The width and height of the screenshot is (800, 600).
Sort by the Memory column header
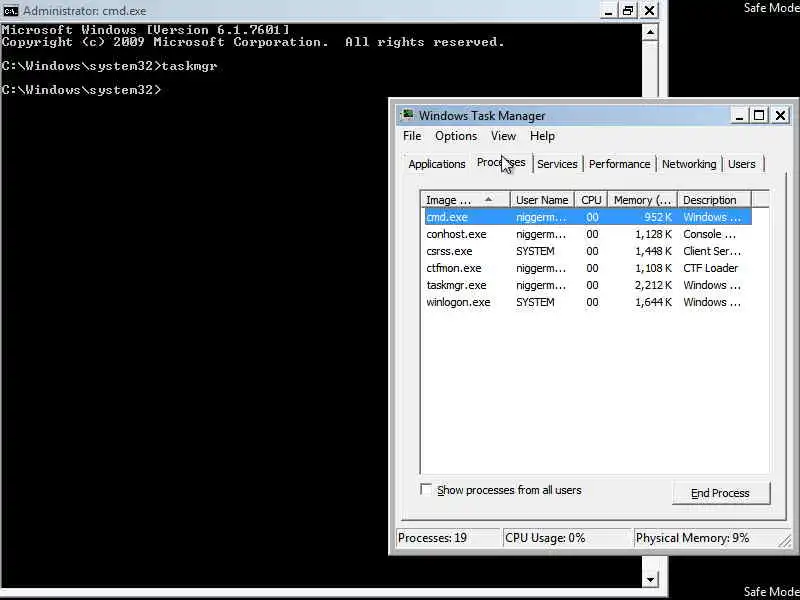point(642,200)
